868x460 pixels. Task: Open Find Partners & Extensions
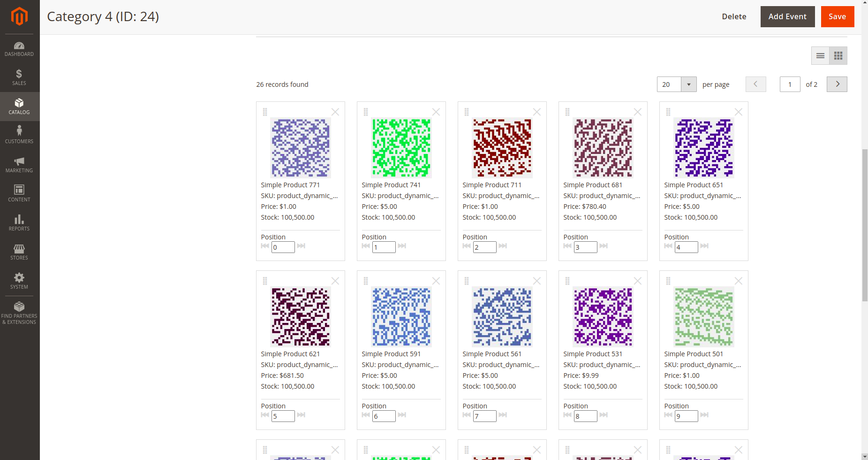click(19, 312)
